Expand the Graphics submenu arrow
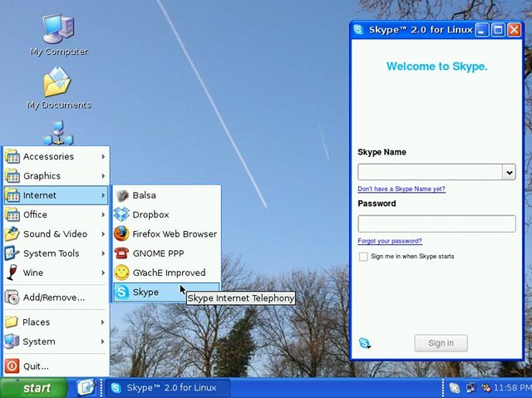Viewport: 532px width, 398px height. [x=103, y=175]
